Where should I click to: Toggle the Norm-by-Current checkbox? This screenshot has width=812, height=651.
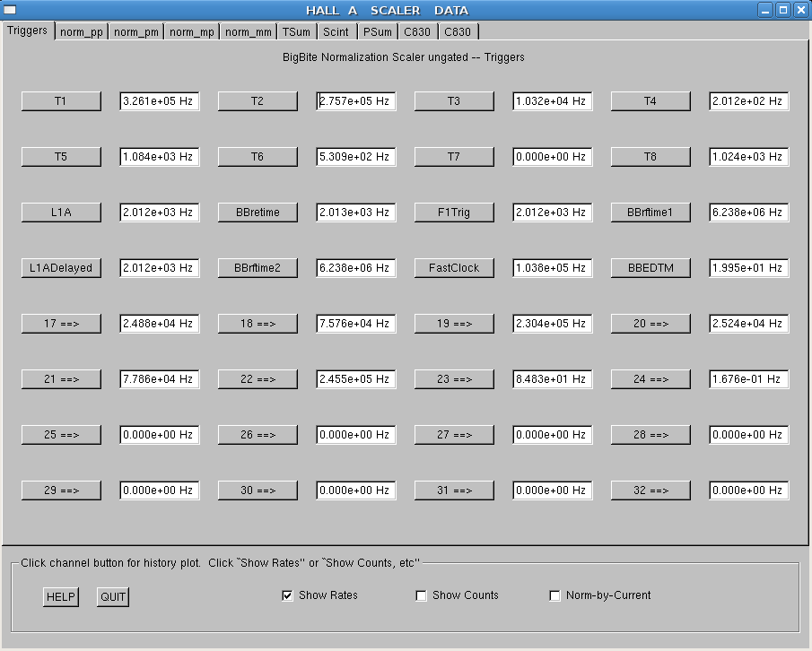coord(554,595)
